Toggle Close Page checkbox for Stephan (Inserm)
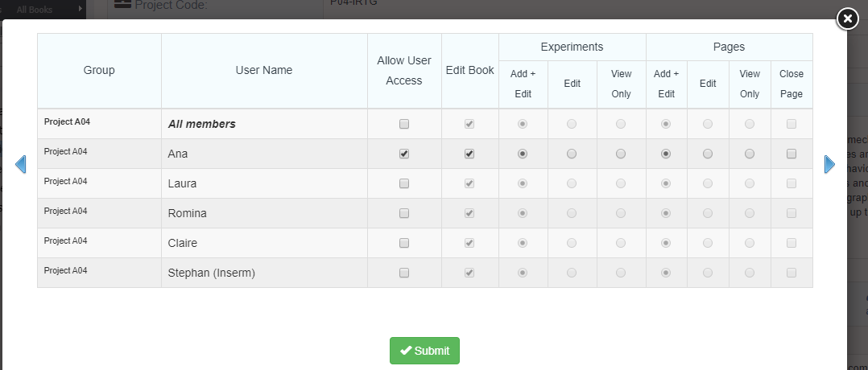 click(x=792, y=273)
